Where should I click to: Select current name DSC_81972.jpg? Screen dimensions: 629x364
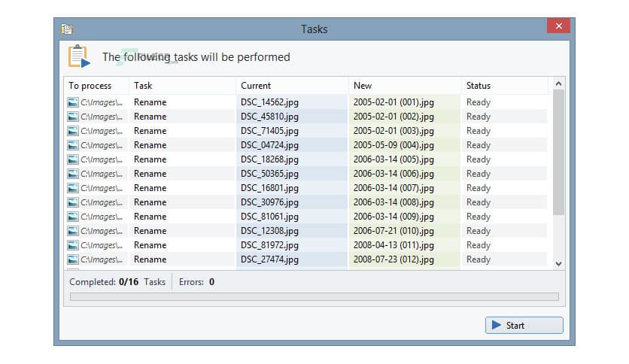click(x=269, y=245)
